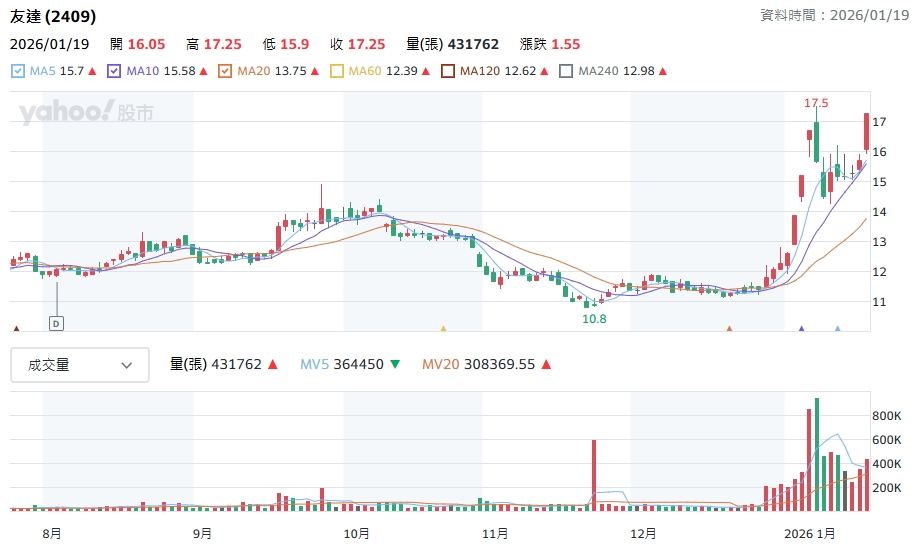Click the brown triangle marker in mid-December
923x552 pixels.
tap(729, 328)
